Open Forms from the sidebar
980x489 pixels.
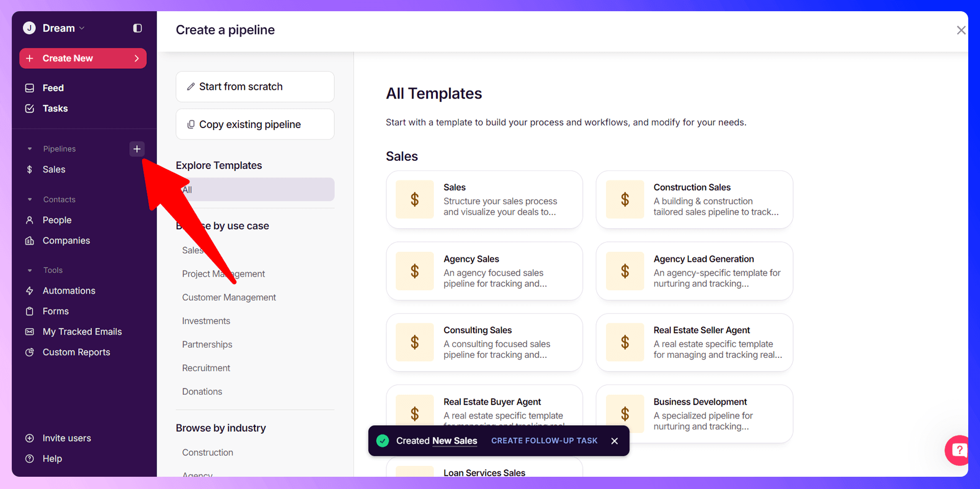click(x=56, y=311)
